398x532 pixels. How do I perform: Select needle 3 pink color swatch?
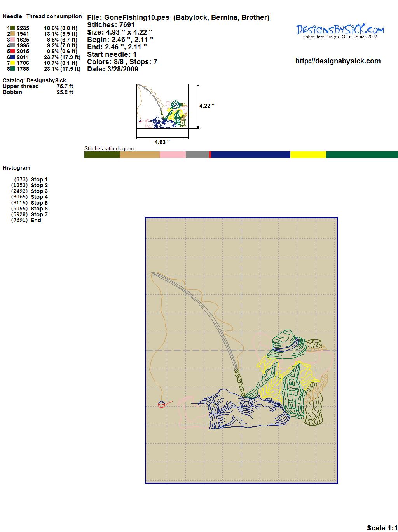13,40
